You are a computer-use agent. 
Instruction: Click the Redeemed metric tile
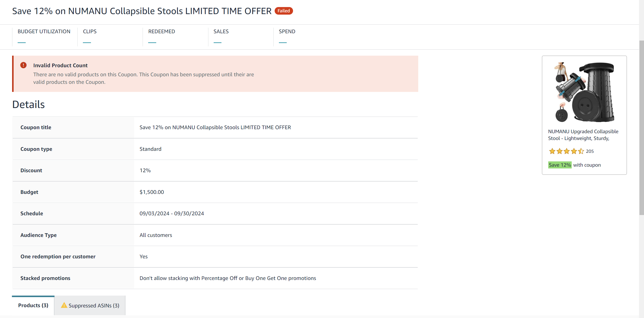point(175,37)
